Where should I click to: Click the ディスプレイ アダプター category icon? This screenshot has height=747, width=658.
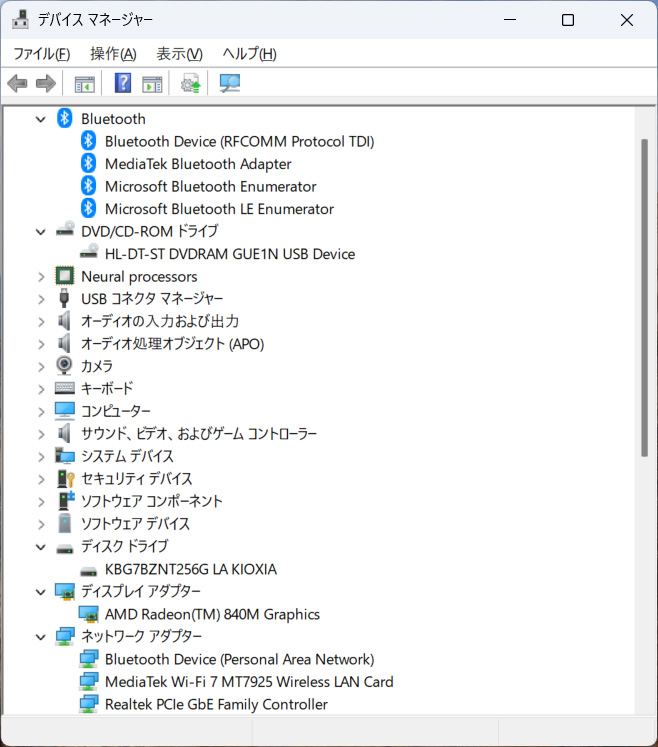65,591
